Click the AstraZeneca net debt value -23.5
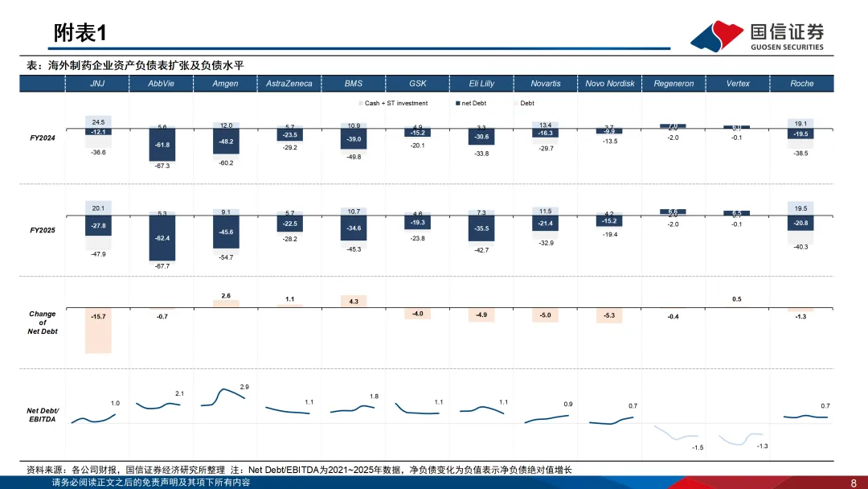 [x=290, y=135]
